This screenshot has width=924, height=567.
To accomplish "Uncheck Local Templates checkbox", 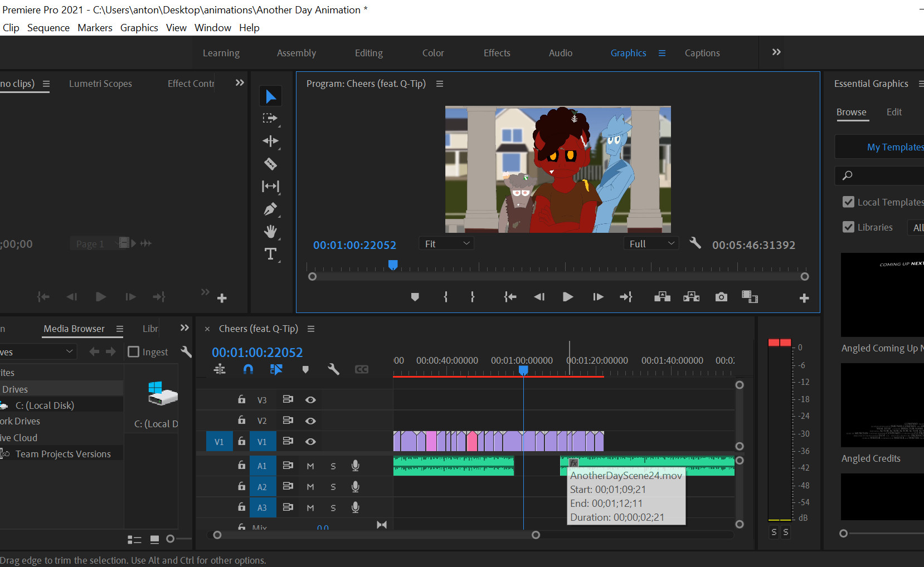I will [848, 202].
